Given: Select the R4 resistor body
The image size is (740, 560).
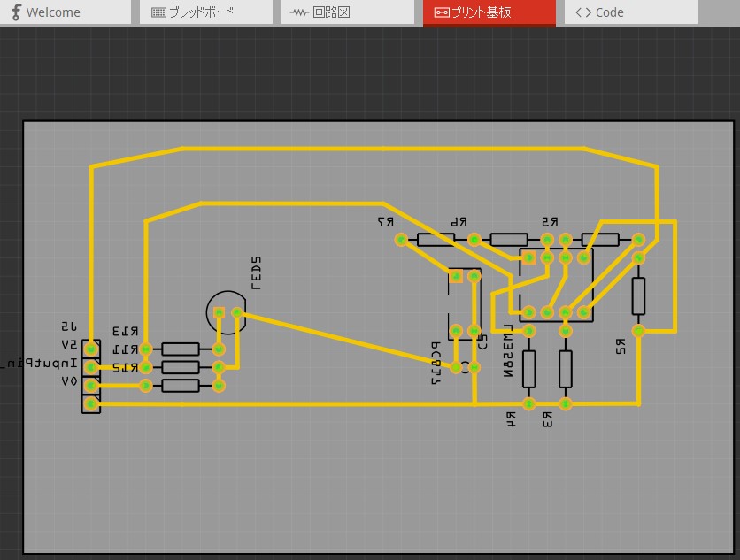Looking at the screenshot, I should click(529, 368).
